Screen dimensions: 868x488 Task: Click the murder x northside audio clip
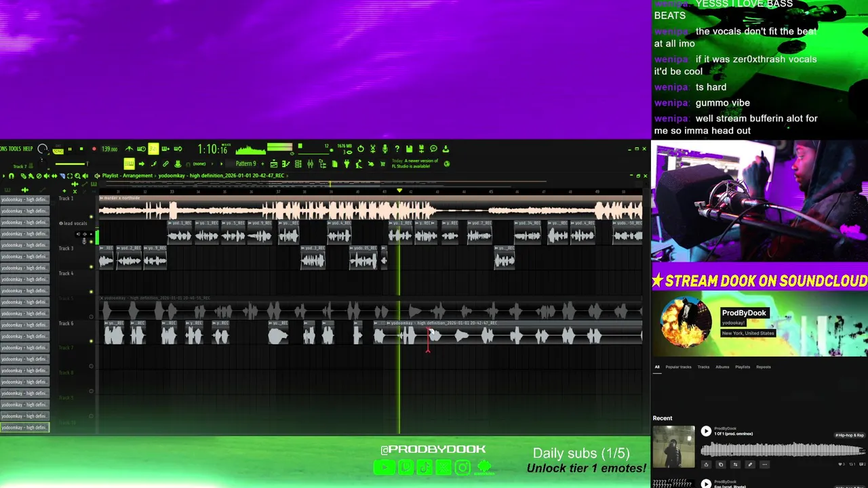click(370, 208)
